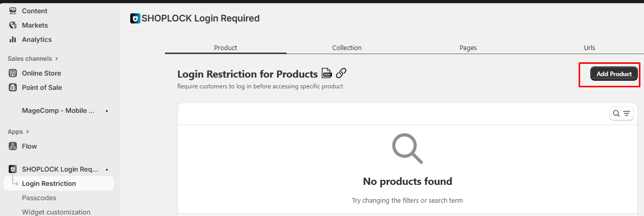Viewport: 644px width, 216px height.
Task: Open the Passcodes sidebar link
Action: [x=39, y=198]
